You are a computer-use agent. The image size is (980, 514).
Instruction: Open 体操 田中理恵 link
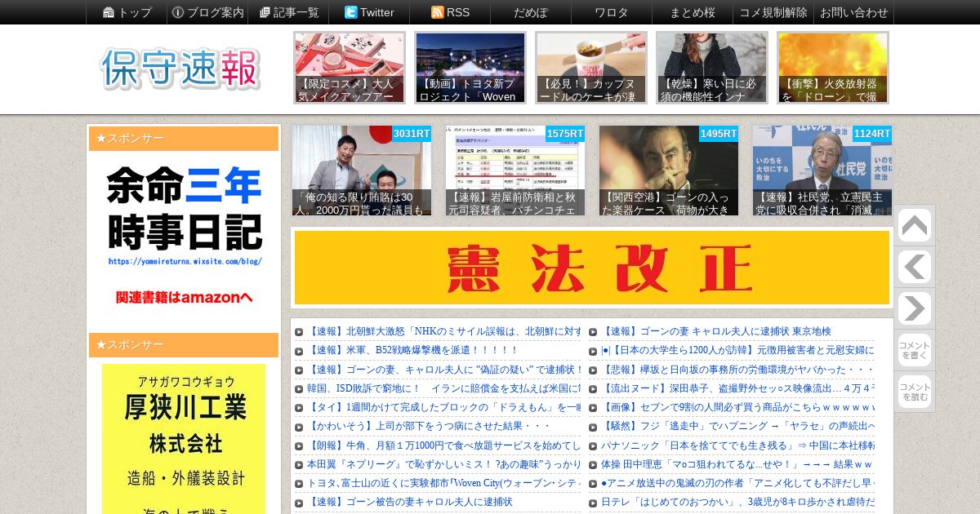[737, 464]
